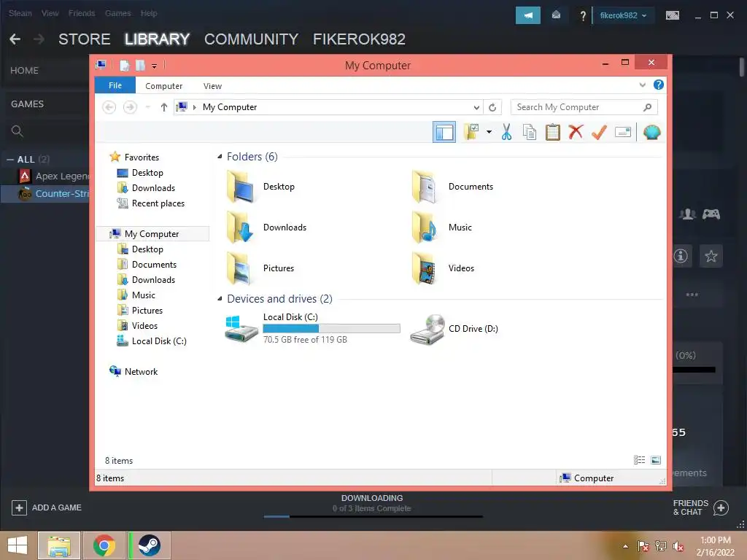747x560 pixels.
Task: Open the Quick Access Toolbar customize dropdown
Action: pyautogui.click(x=155, y=66)
